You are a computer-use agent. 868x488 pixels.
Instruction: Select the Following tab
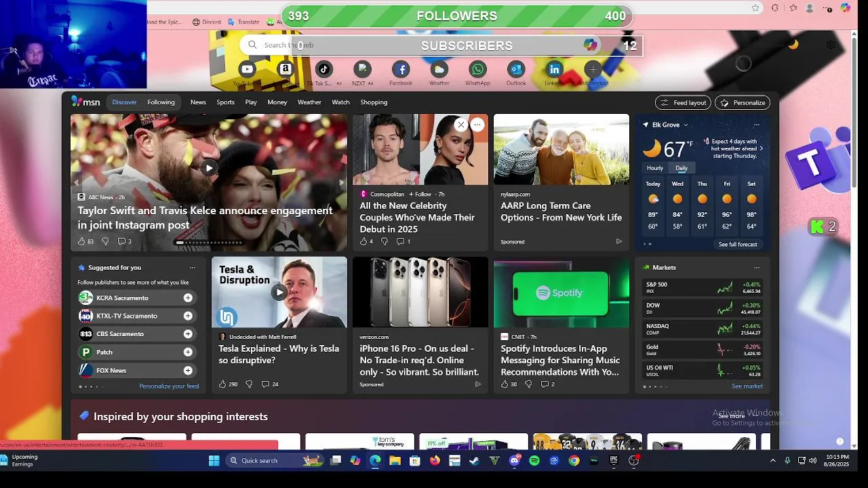click(x=161, y=102)
